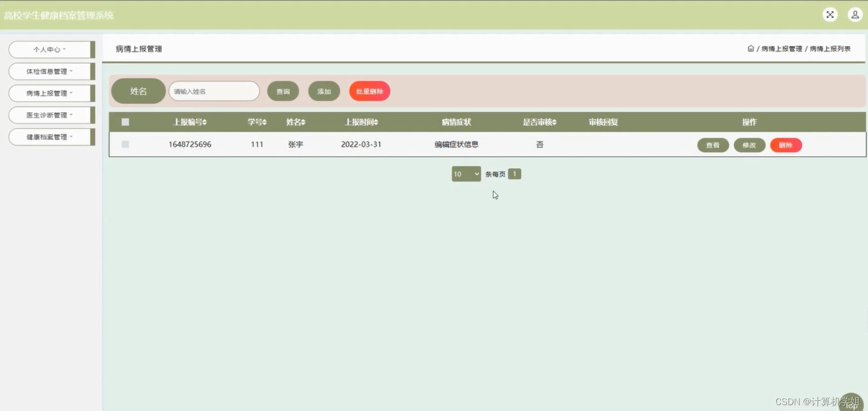Delete 张宇 record via 删除 button
Viewport: 868px width, 411px height.
pos(786,145)
